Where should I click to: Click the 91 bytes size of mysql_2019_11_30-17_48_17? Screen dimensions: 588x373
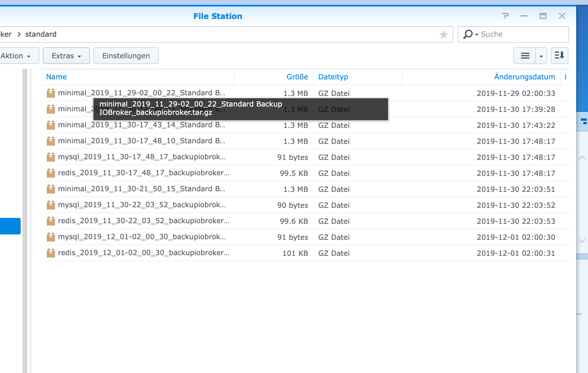tap(293, 157)
